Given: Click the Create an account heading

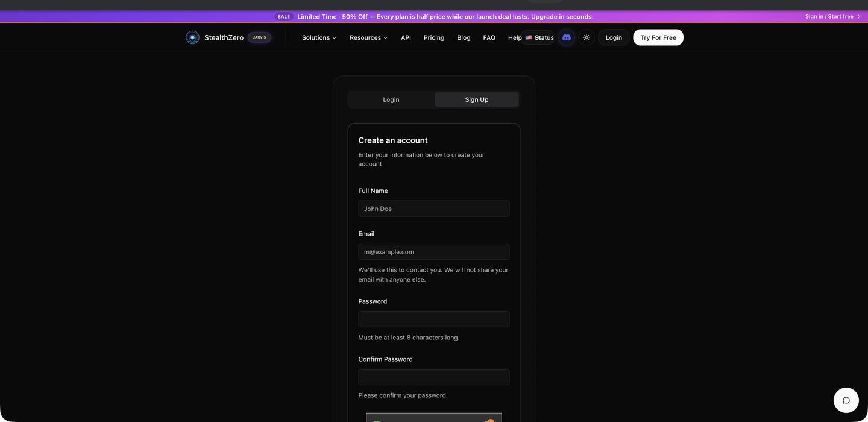Looking at the screenshot, I should (393, 140).
